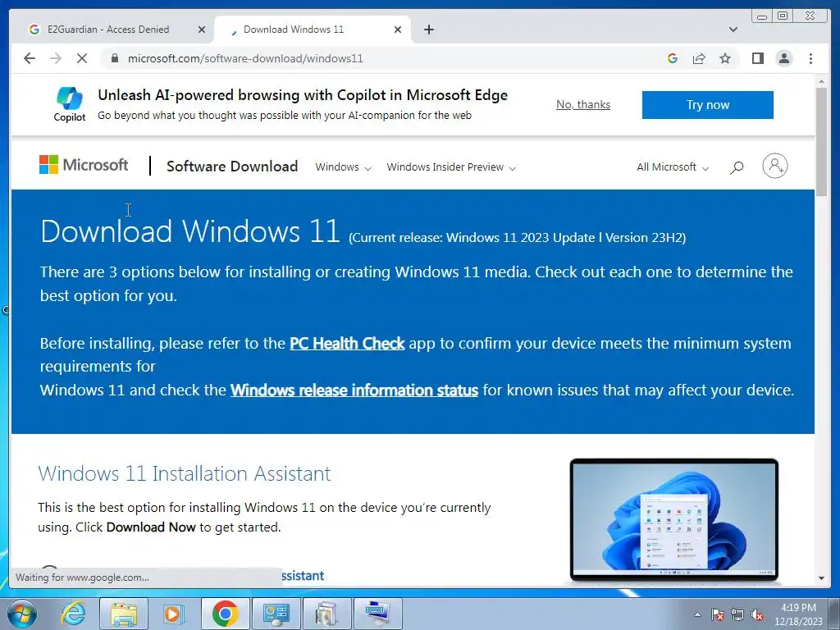Click the Download Windows 11 heading
The width and height of the screenshot is (840, 630).
(190, 231)
